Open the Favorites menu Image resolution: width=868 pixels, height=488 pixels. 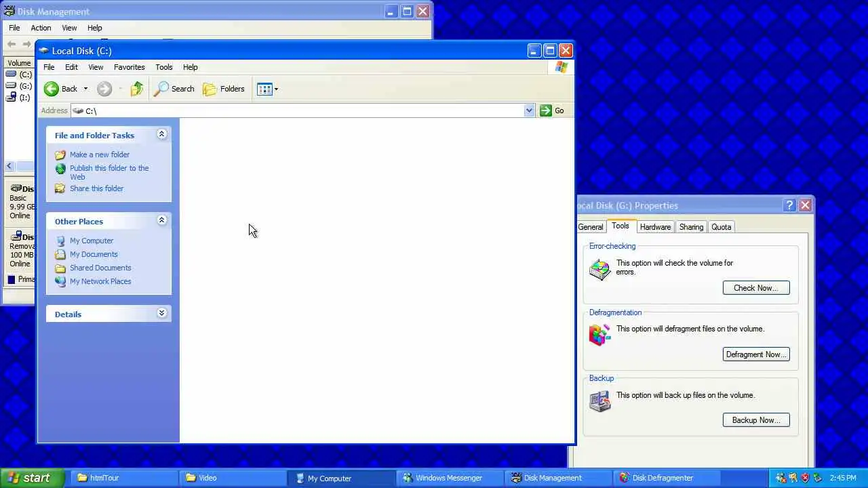point(129,67)
